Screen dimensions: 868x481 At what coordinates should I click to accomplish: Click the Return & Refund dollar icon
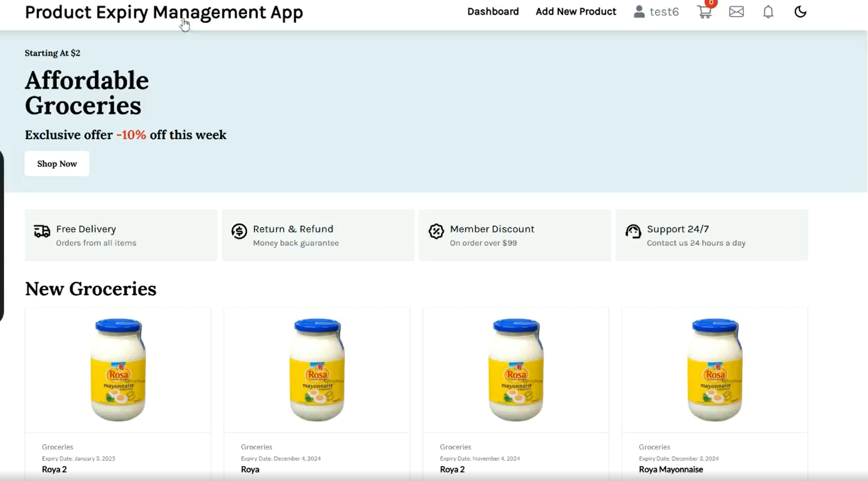tap(239, 231)
